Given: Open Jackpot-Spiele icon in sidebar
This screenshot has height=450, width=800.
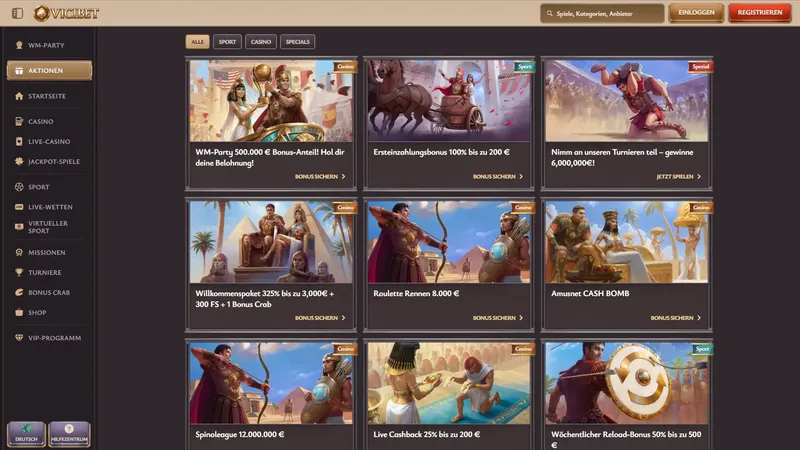Looking at the screenshot, I should click(19, 161).
